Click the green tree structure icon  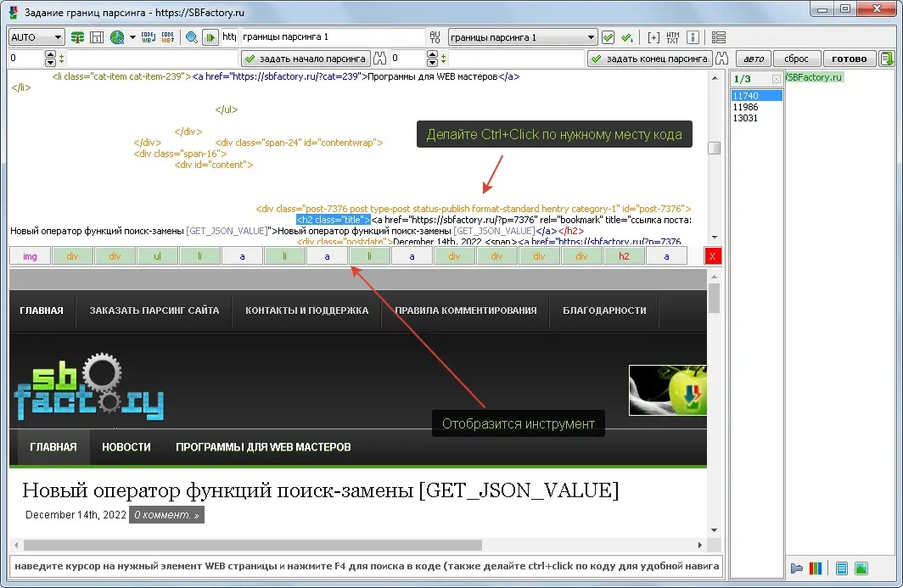click(x=77, y=37)
